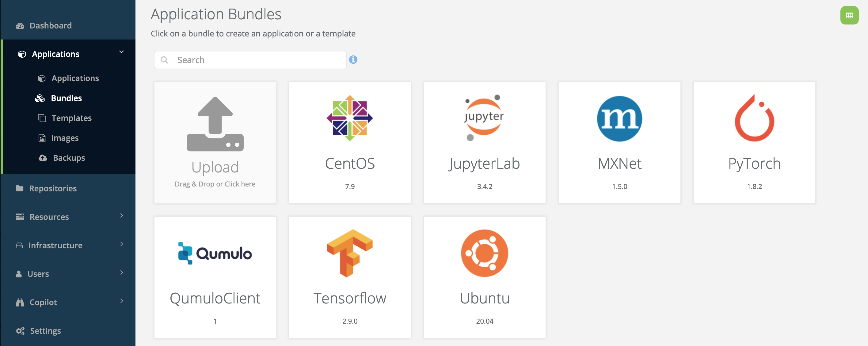
Task: Open the Templates section
Action: coord(71,118)
